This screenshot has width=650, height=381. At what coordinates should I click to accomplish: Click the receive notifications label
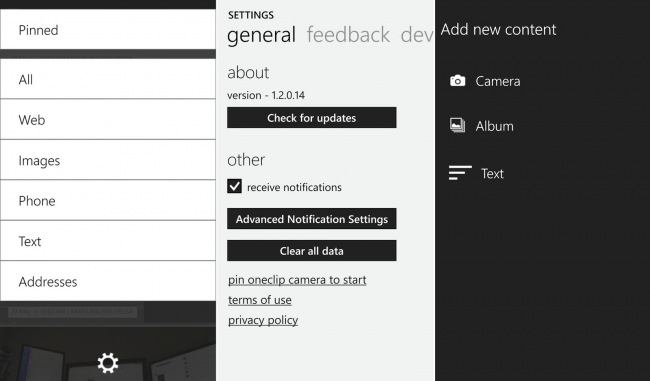[x=294, y=187]
